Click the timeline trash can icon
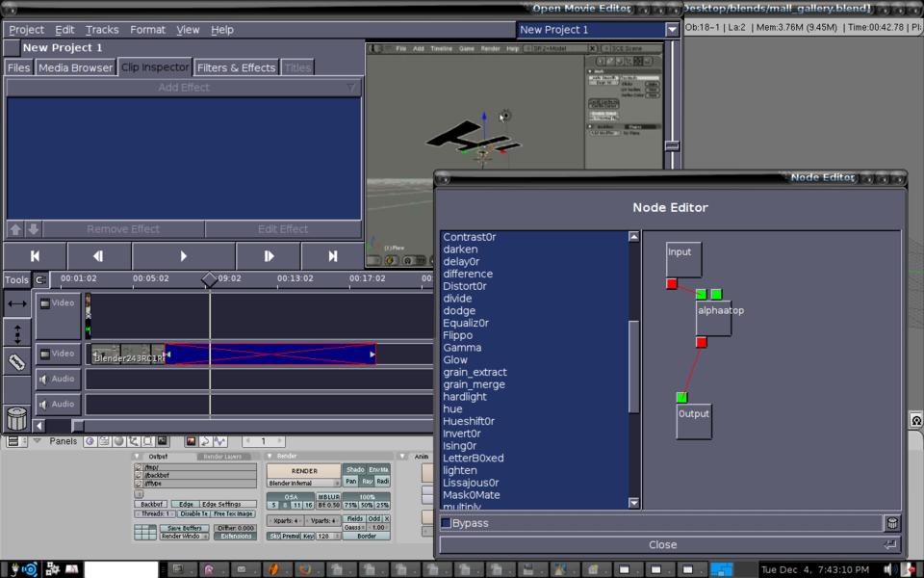This screenshot has height=578, width=924. coord(16,418)
